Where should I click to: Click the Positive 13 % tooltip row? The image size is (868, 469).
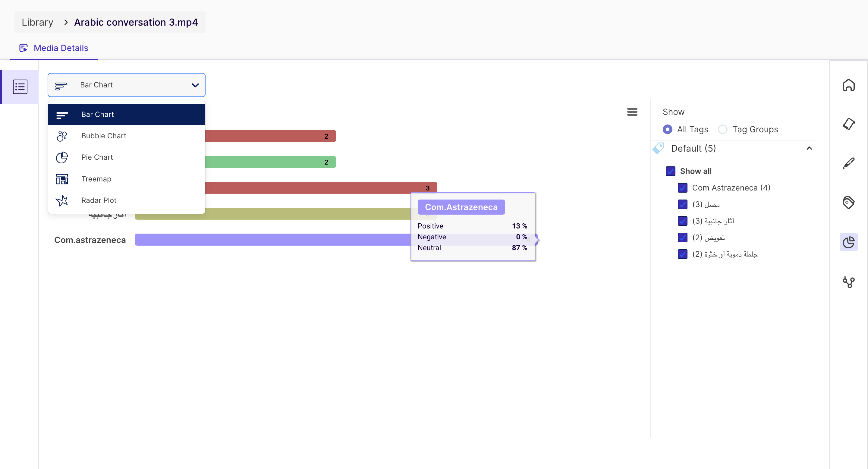(472, 226)
